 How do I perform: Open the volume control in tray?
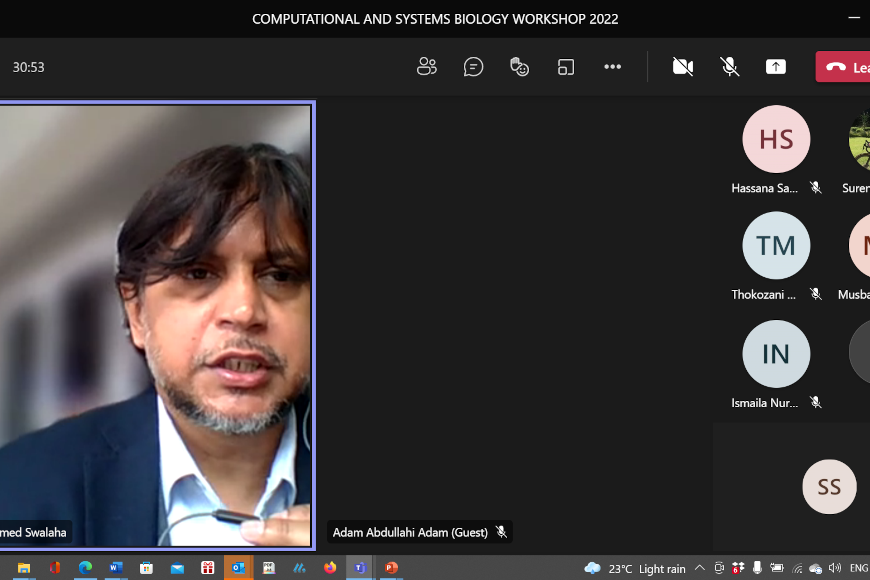[834, 568]
